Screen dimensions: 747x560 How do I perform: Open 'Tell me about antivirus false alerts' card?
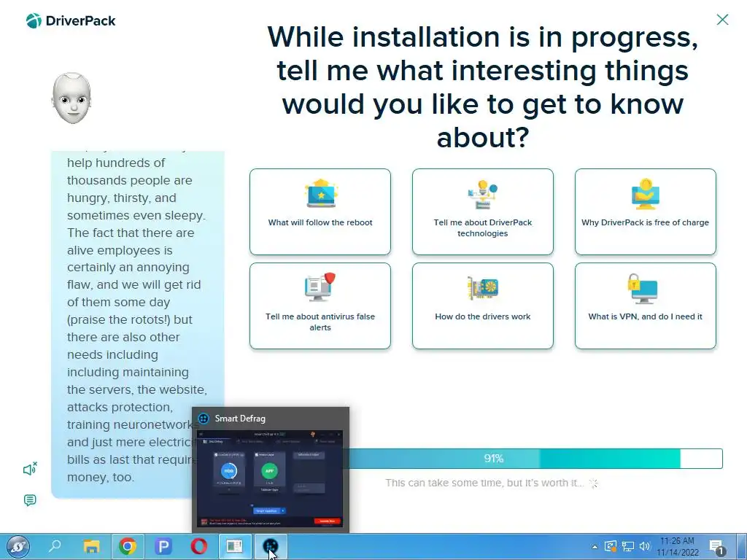click(320, 306)
